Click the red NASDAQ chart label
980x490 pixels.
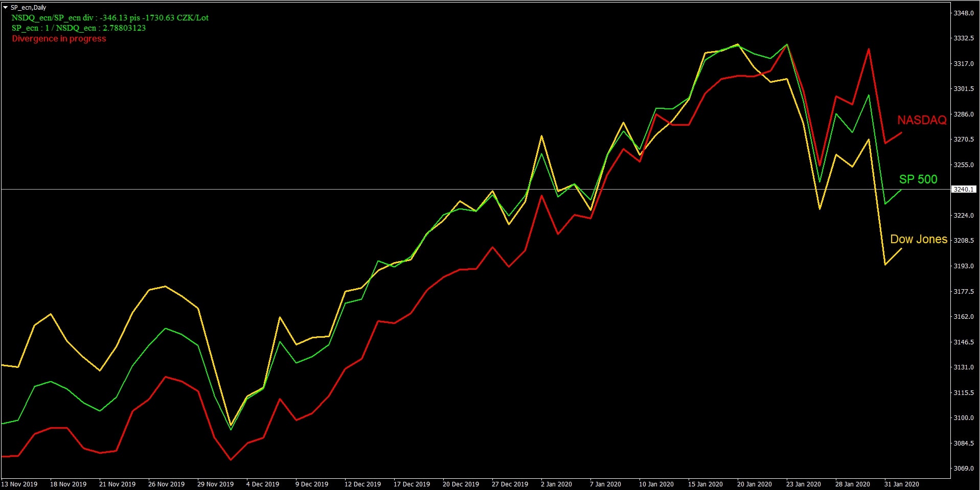click(921, 120)
